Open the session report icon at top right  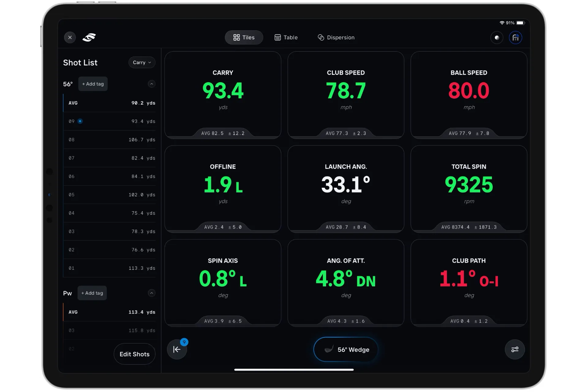515,38
